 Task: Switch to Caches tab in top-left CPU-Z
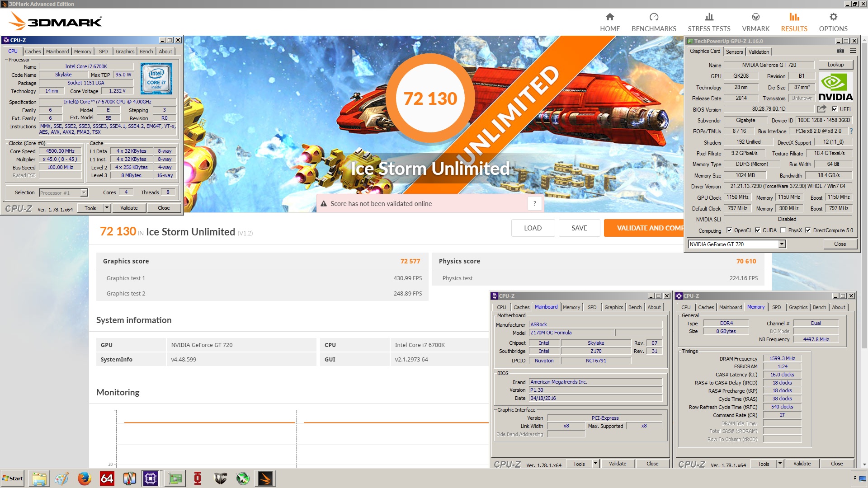coord(33,52)
